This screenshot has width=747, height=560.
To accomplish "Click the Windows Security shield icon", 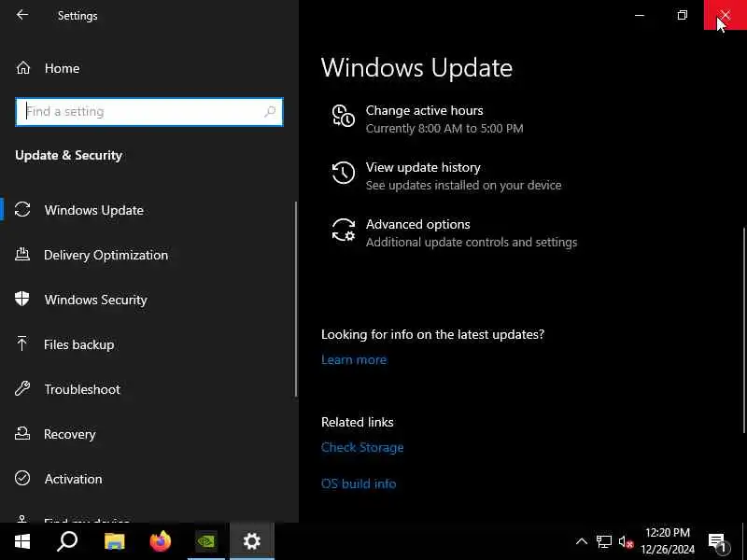I will click(x=21, y=299).
